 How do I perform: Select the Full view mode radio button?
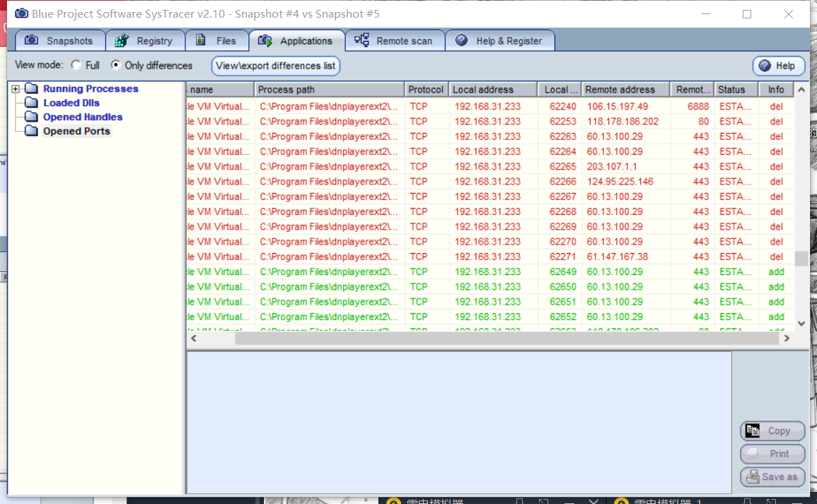[x=76, y=65]
